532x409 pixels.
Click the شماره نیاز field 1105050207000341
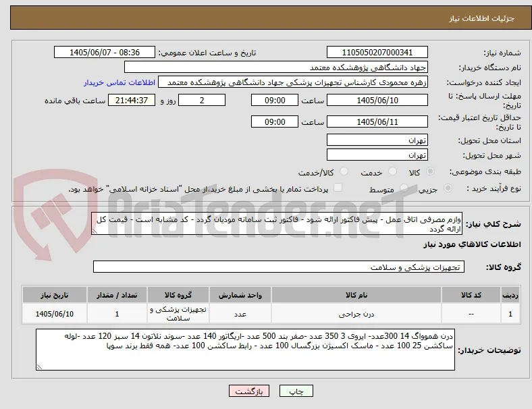[377, 52]
